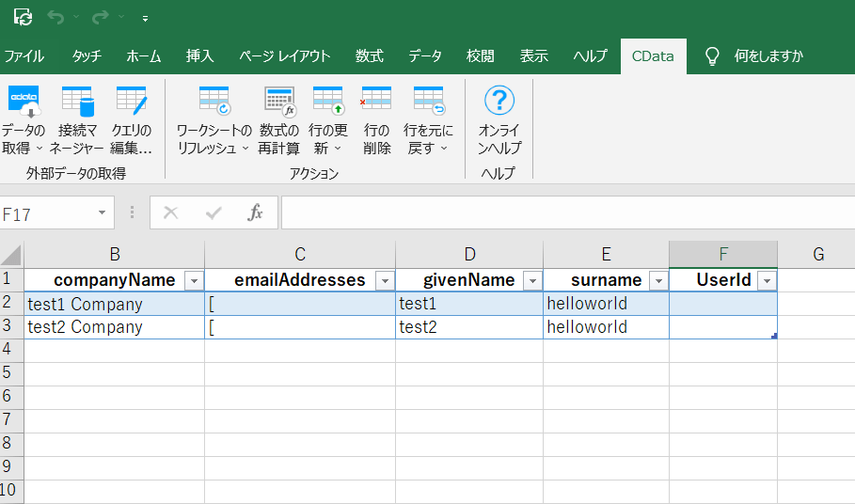Image resolution: width=855 pixels, height=504 pixels.
Task: Refresh worksheet with ワークシートのリフレッシュ icon
Action: point(214,101)
